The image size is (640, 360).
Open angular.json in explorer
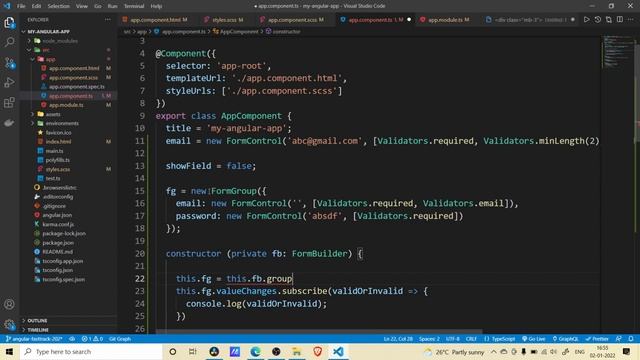pyautogui.click(x=57, y=215)
